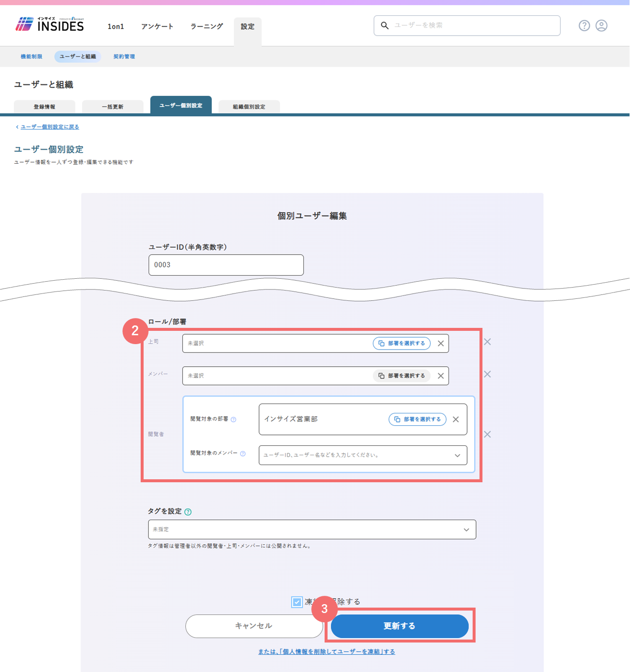This screenshot has width=630, height=672.
Task: Click 部署を選択する button in 上司 row
Action: (x=402, y=344)
